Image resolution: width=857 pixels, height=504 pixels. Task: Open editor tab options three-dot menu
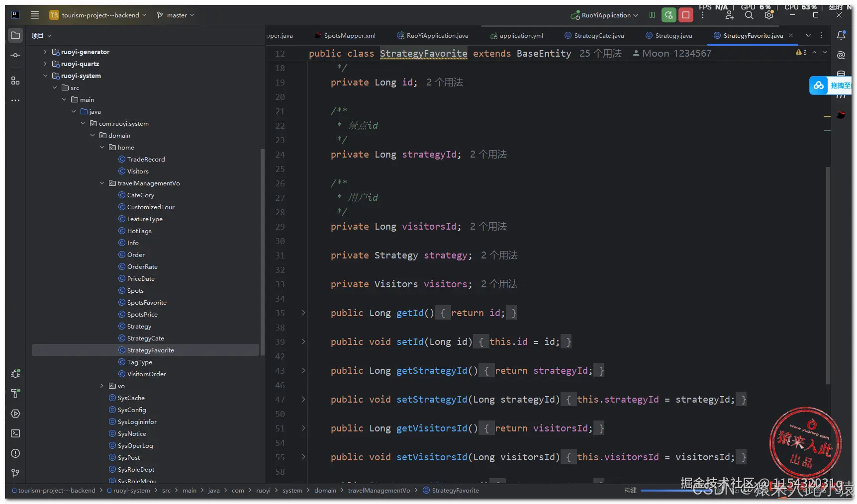coord(821,35)
